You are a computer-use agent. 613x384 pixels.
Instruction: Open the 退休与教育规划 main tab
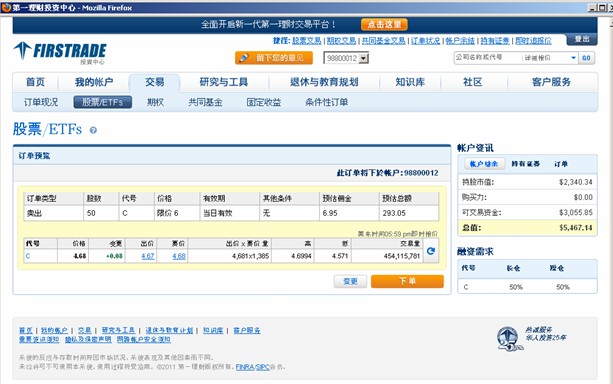[x=324, y=82]
